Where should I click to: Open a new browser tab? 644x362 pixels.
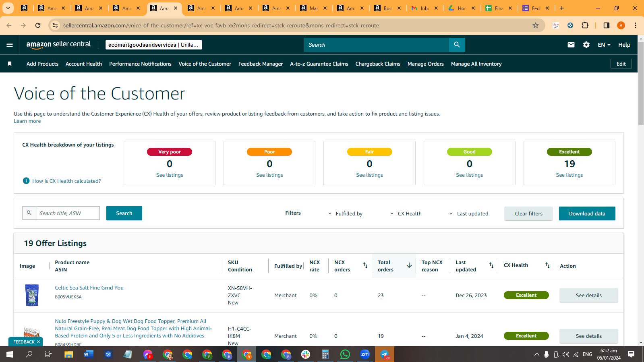coord(562,8)
